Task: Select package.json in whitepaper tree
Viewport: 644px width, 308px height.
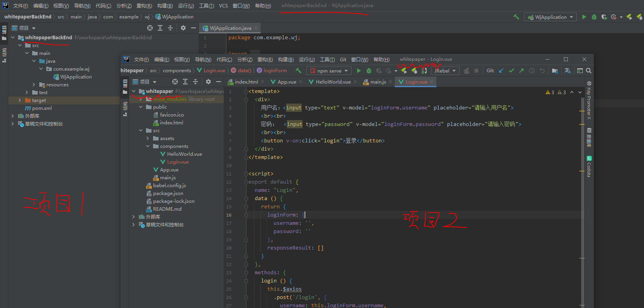Action: point(168,193)
